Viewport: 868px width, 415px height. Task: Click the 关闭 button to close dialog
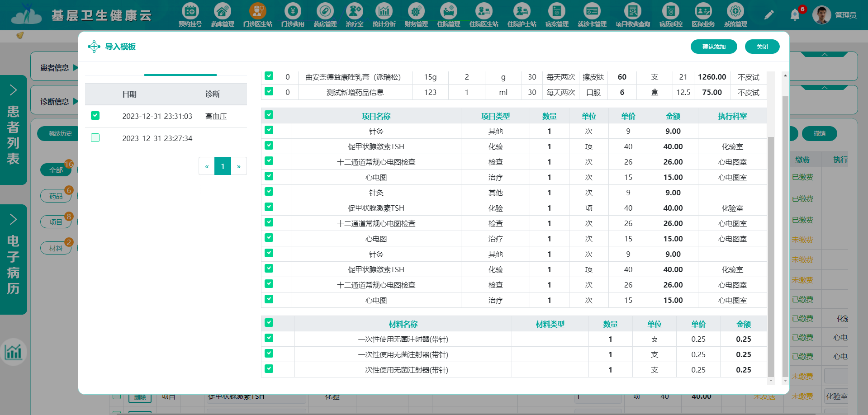coord(762,47)
